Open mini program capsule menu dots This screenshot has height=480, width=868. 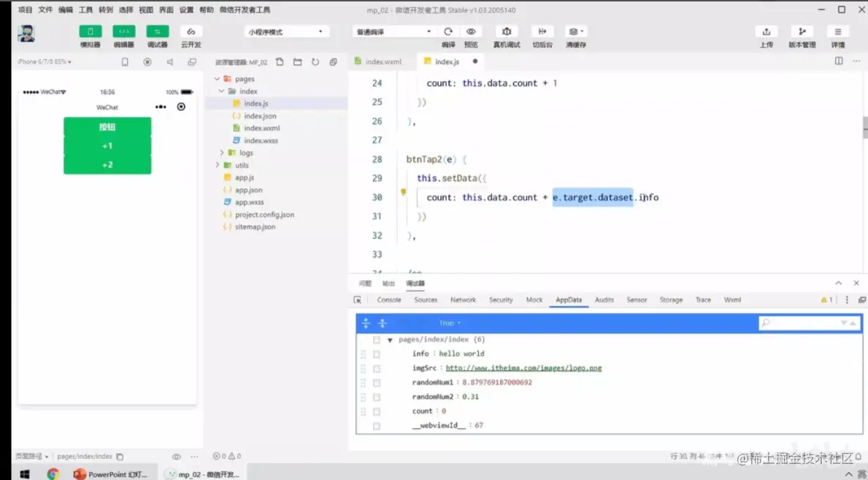[x=161, y=107]
